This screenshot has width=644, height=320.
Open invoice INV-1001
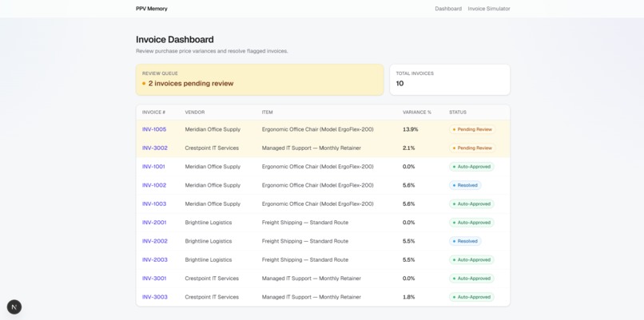click(x=153, y=167)
